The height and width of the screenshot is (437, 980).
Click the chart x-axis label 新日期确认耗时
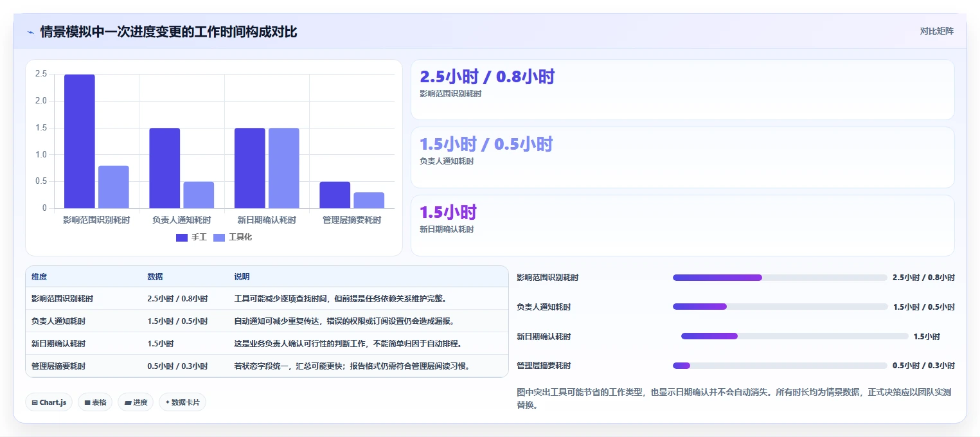tap(267, 220)
